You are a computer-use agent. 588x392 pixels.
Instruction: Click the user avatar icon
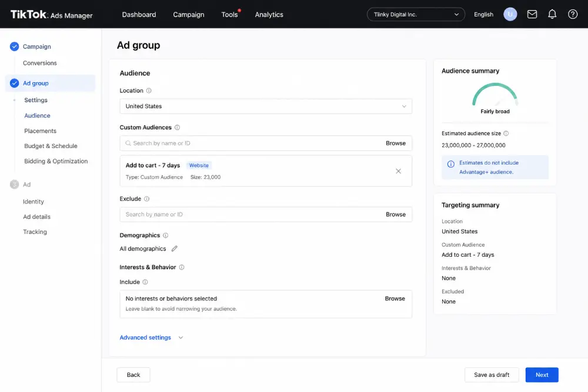tap(510, 14)
